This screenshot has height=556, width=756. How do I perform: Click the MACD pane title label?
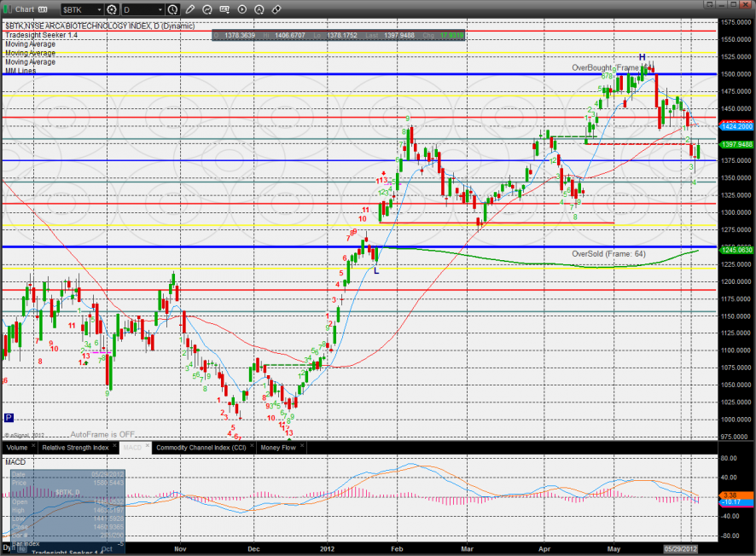tap(15, 462)
